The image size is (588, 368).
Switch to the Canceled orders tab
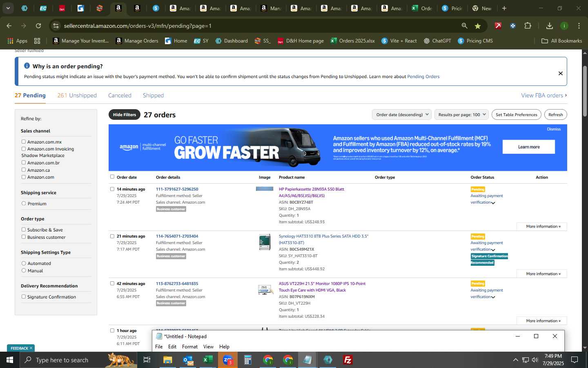(x=120, y=95)
